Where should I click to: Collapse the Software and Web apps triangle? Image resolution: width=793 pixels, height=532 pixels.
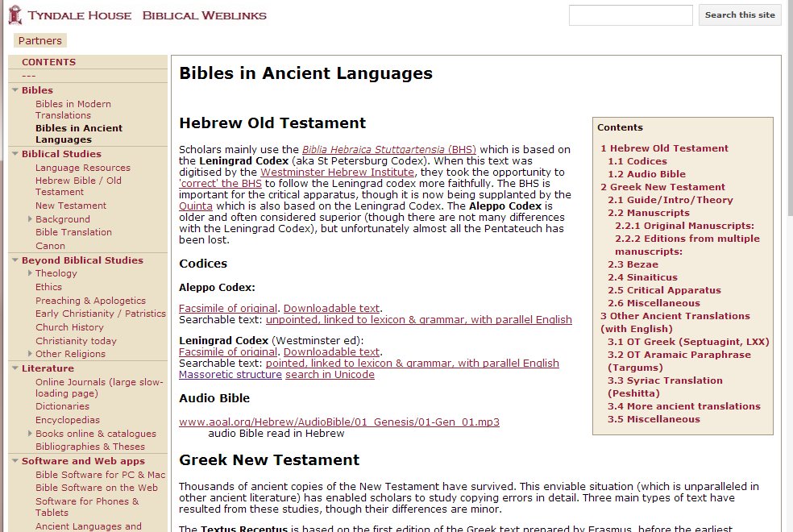pyautogui.click(x=15, y=461)
